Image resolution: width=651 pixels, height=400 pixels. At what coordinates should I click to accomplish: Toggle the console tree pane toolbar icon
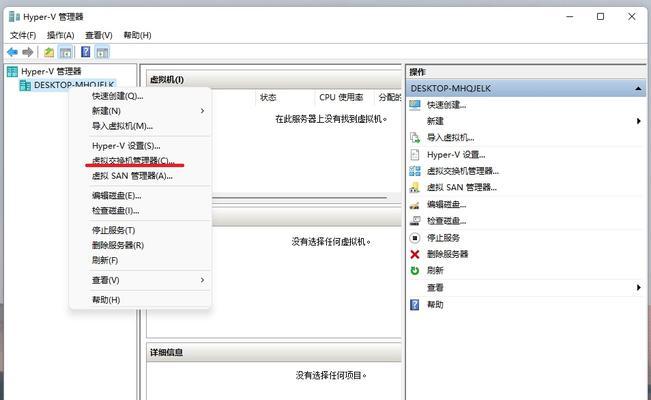tap(65, 52)
